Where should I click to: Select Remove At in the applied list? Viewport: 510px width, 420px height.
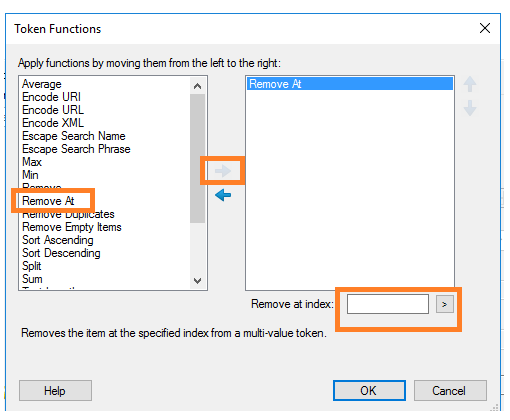coord(350,84)
